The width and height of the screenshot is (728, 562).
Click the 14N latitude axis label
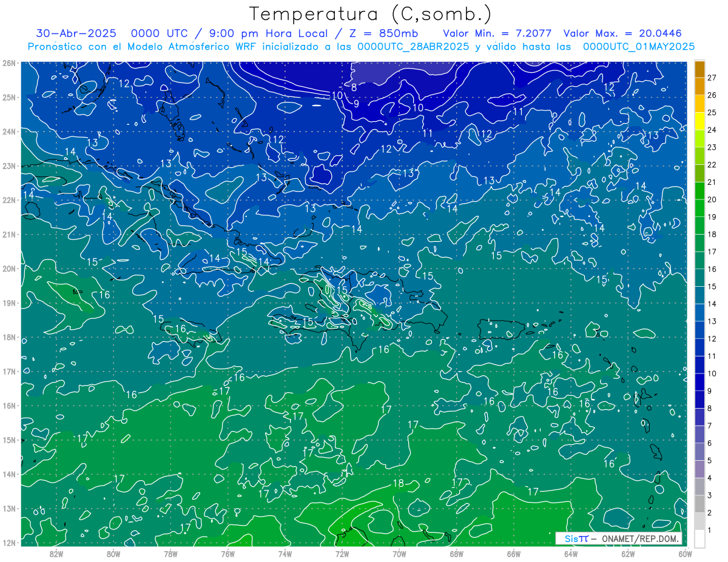click(9, 474)
